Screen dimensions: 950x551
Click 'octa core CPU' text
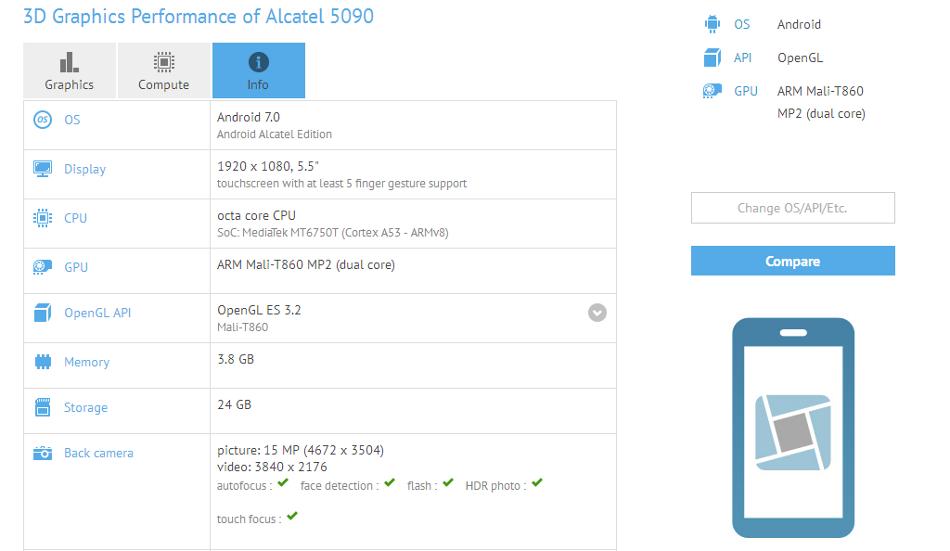coord(256,215)
